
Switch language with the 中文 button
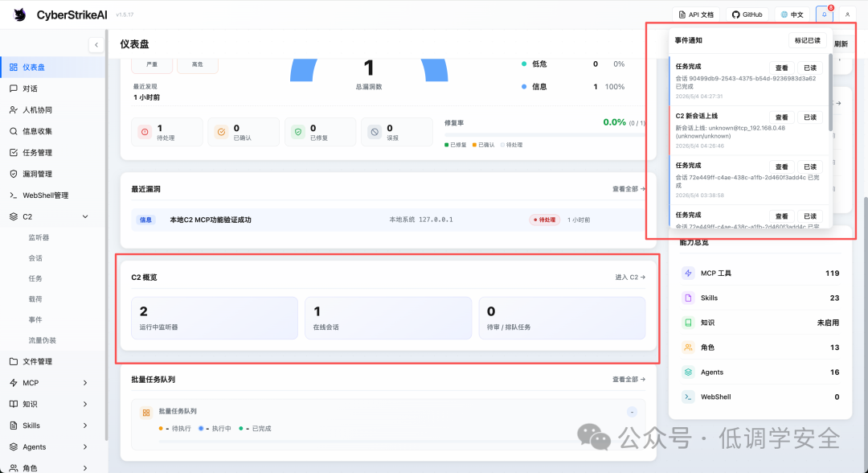[x=792, y=14]
